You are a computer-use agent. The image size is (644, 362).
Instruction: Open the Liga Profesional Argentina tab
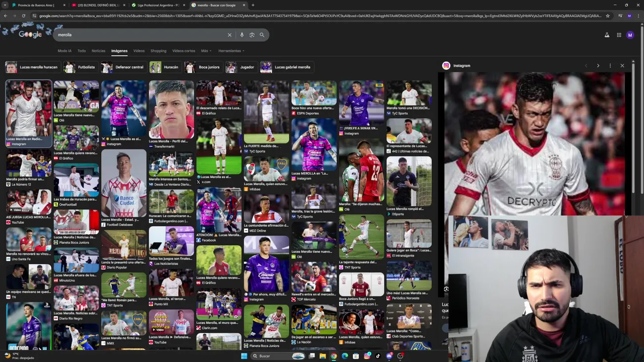tap(158, 5)
